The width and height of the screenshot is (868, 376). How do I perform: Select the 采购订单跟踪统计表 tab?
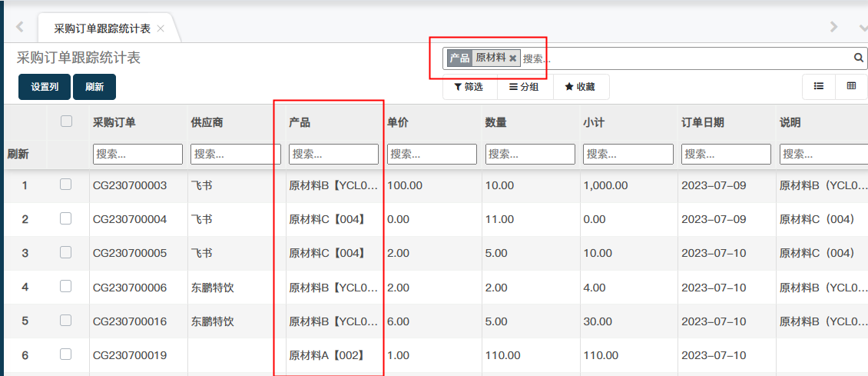click(x=101, y=28)
